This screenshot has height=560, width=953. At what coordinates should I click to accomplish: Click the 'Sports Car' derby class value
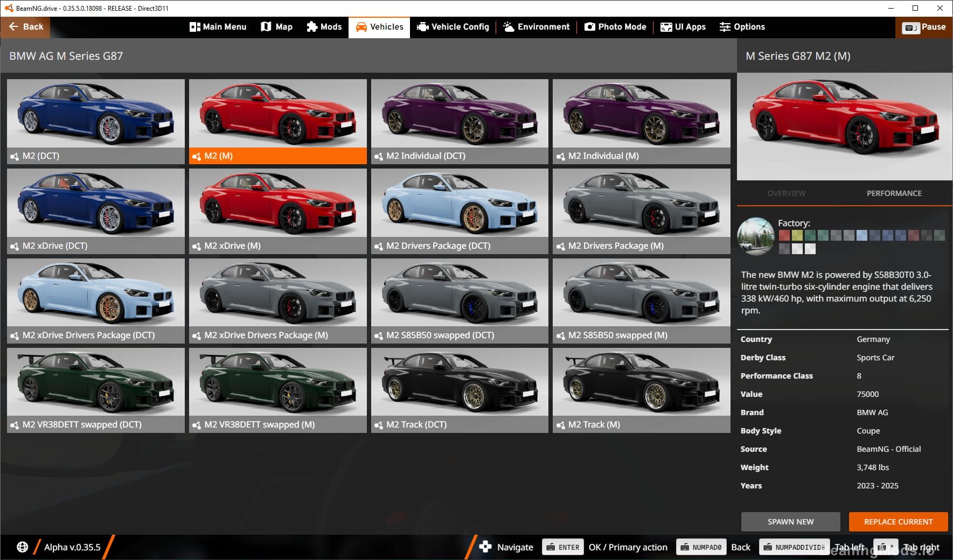click(875, 358)
